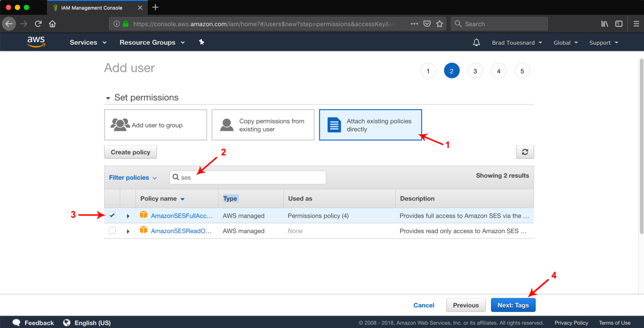Open the page actions three-dots menu
The width and height of the screenshot is (644, 328).
[414, 24]
